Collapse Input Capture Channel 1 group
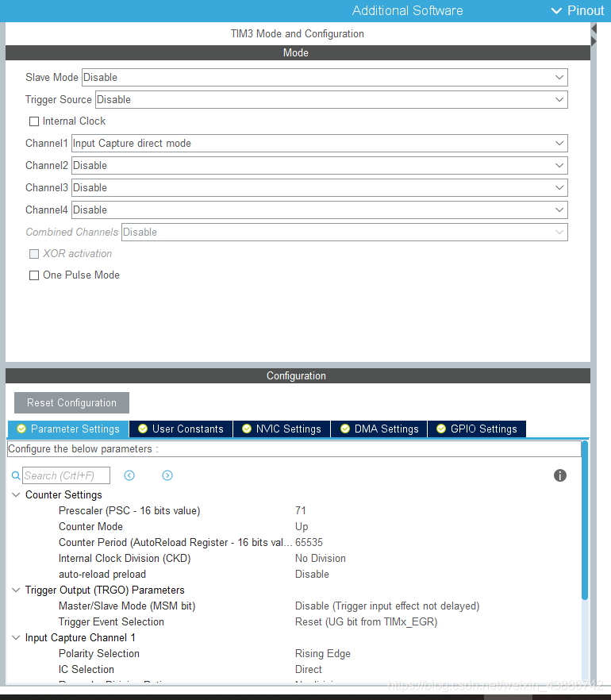Screen dimensions: 611x700 pos(16,637)
